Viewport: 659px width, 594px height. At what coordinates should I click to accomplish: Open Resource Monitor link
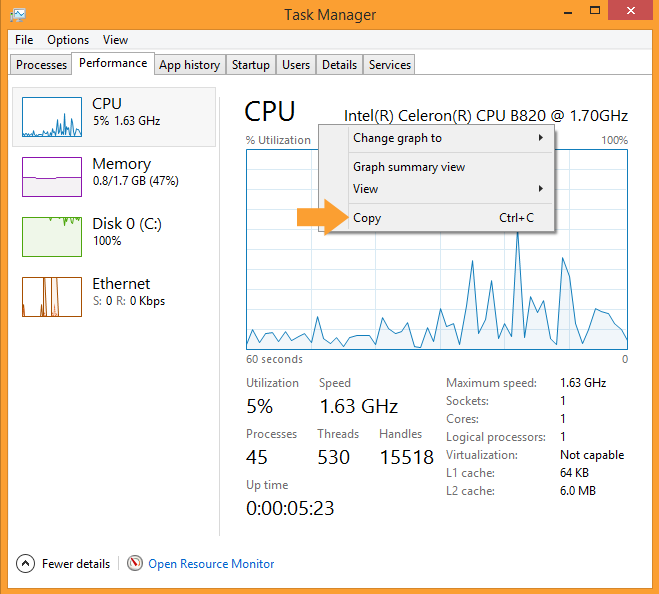(x=211, y=564)
